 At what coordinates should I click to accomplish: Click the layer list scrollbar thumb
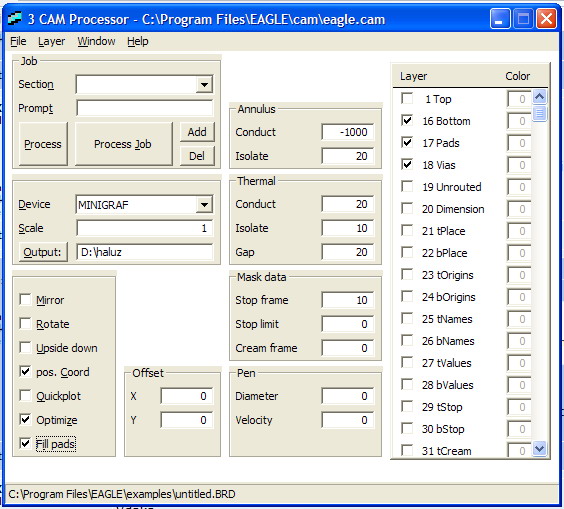[540, 113]
